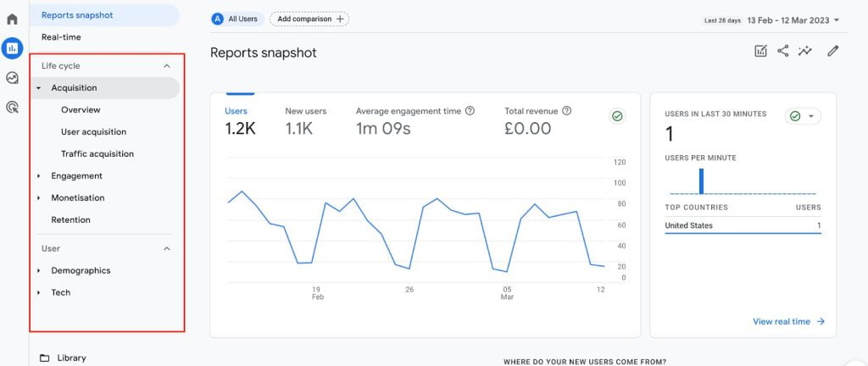The image size is (868, 366).
Task: Open the Library link
Action: 71,358
